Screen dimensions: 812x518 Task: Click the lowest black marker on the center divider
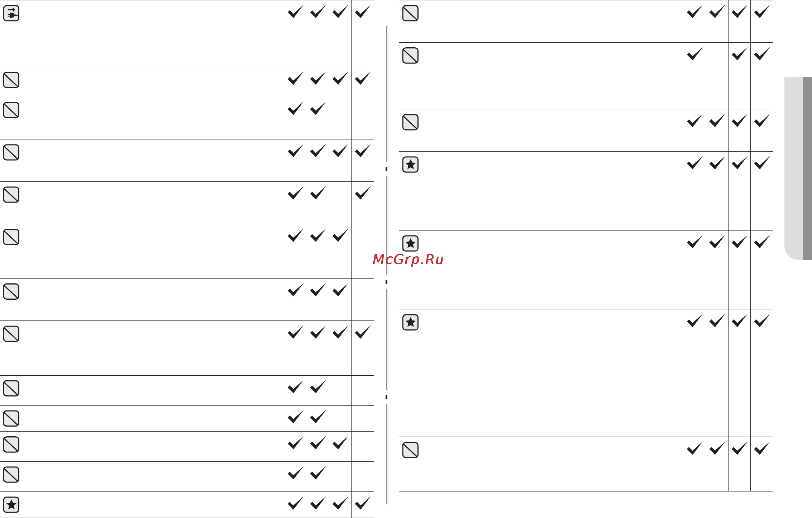386,397
